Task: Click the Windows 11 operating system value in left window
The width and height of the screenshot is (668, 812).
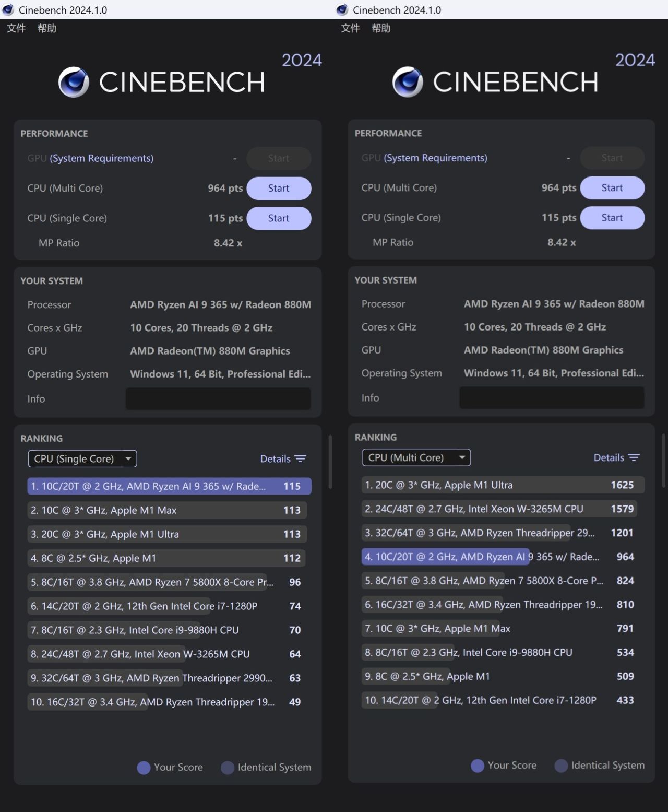Action: (220, 374)
